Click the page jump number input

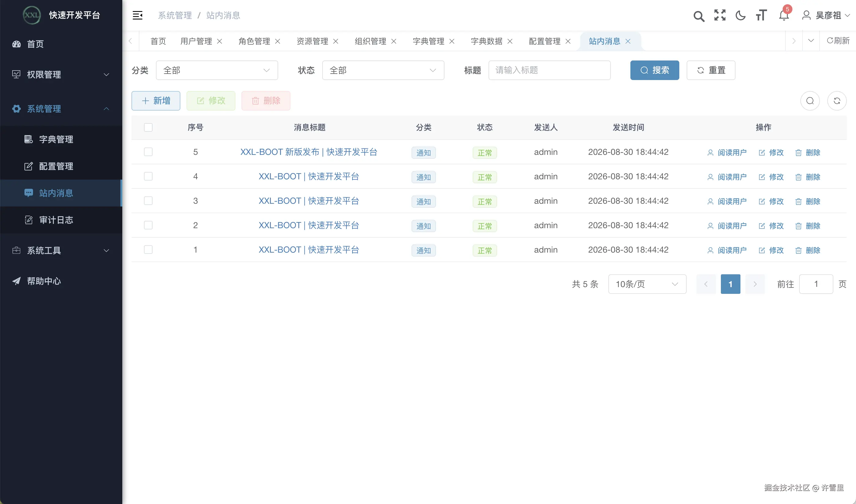tap(816, 284)
